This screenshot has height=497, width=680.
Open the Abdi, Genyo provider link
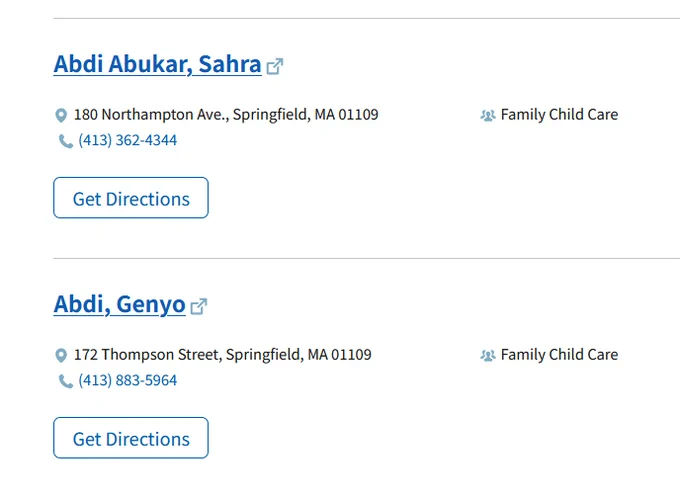click(119, 304)
